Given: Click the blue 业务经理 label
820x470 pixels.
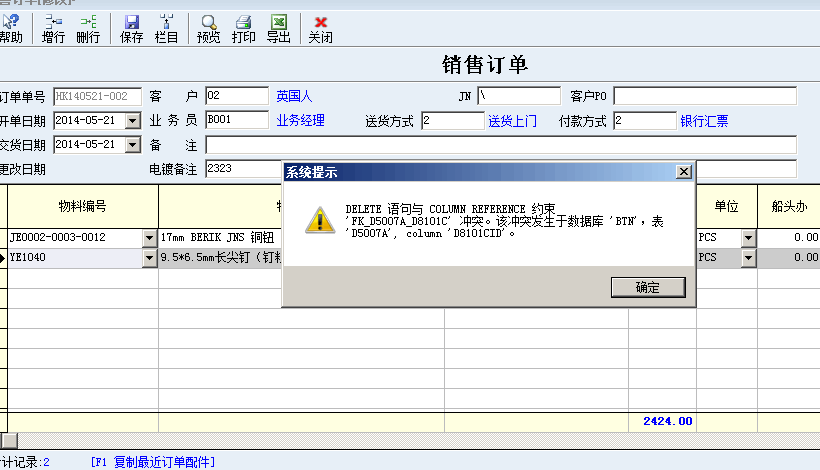Looking at the screenshot, I should tap(301, 121).
